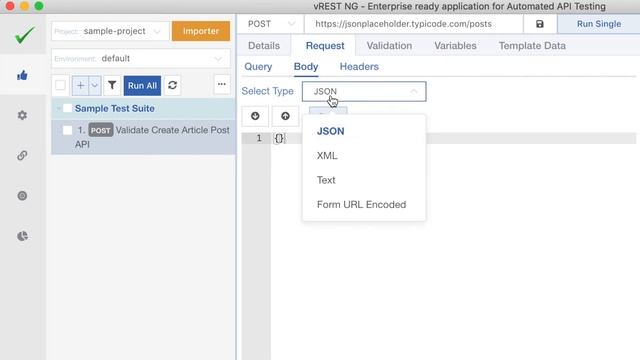
Task: Choose Text from the type list
Action: 326,180
